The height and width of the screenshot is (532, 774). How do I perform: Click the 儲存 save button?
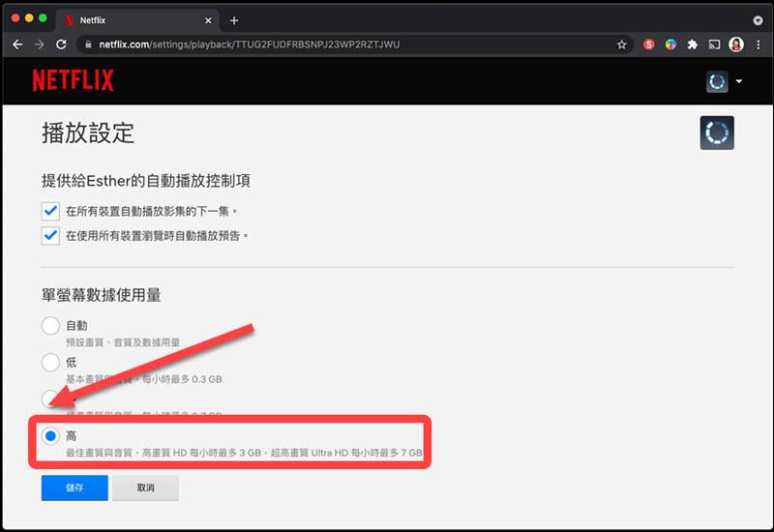74,488
